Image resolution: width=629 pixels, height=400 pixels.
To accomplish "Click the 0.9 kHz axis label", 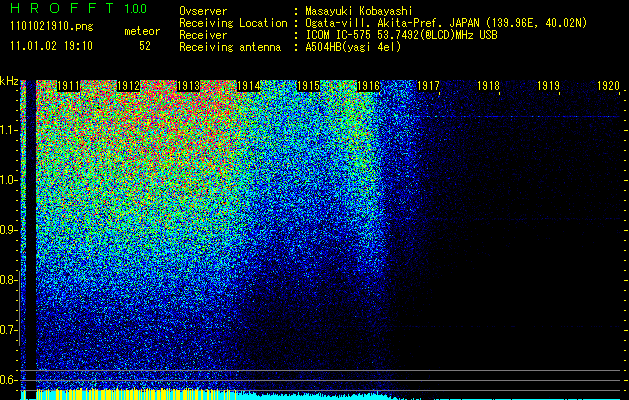I will pos(8,230).
